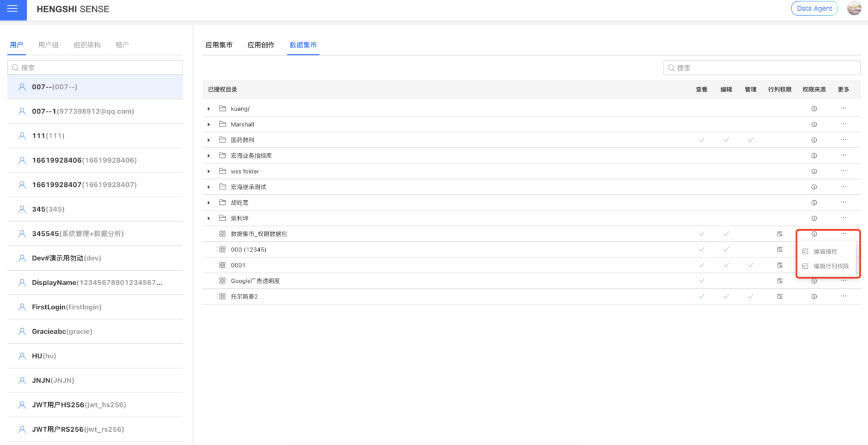Click the user search field in left panel
This screenshot has width=868, height=445.
[95, 68]
